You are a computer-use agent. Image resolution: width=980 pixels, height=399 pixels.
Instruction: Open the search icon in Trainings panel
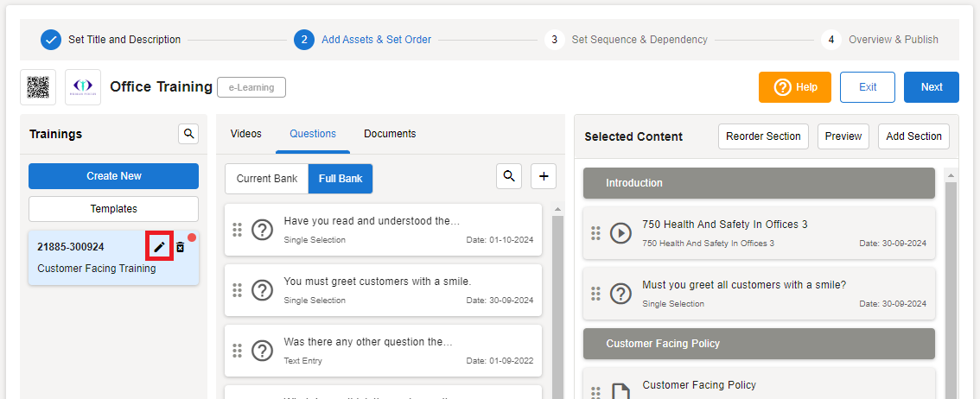click(x=188, y=134)
